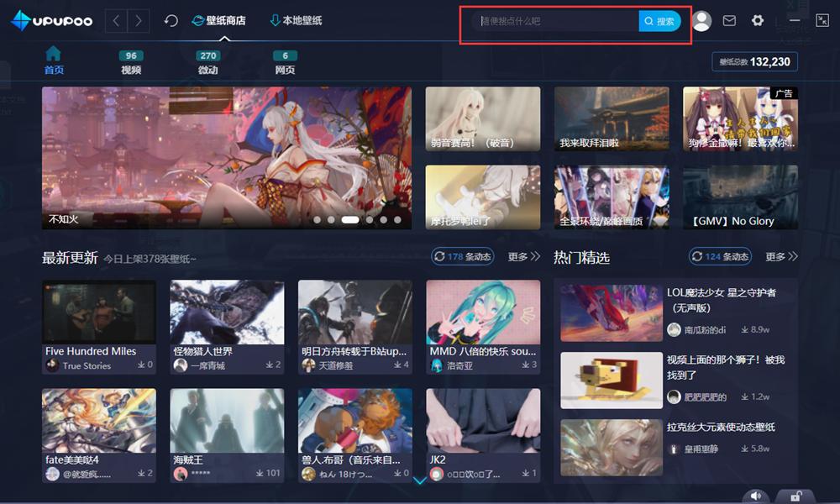840x504 pixels.
Task: Open the 海贼王 wallpaper card
Action: tap(227, 435)
